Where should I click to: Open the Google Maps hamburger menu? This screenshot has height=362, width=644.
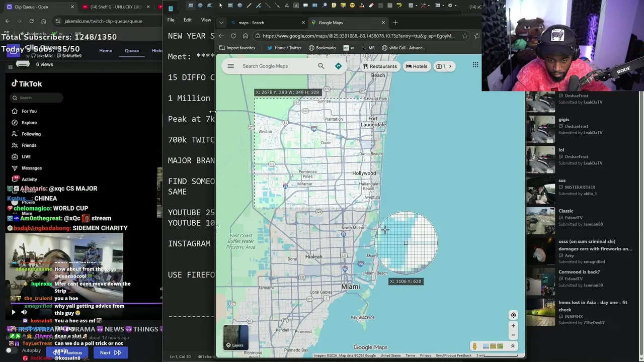230,66
